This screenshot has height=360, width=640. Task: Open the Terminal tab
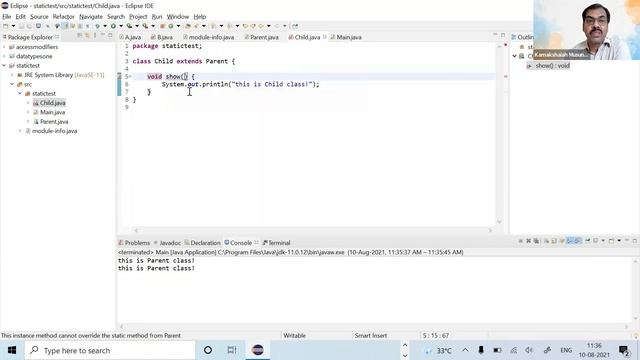click(276, 242)
